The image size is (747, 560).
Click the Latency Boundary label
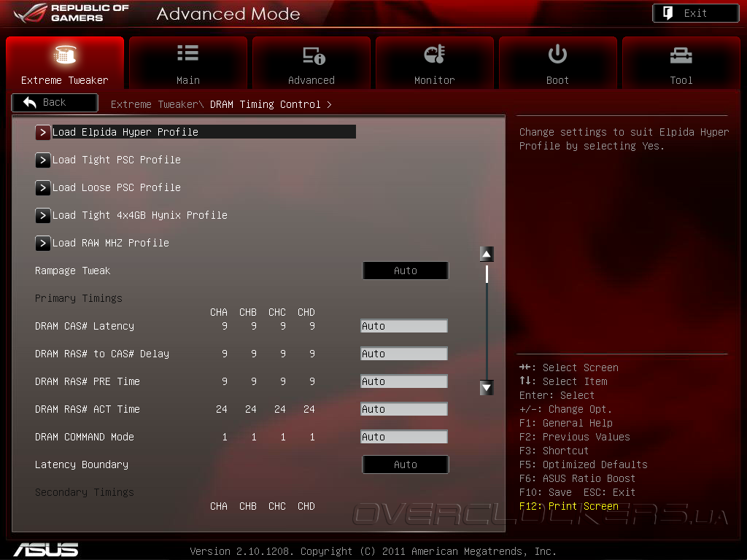pyautogui.click(x=82, y=464)
